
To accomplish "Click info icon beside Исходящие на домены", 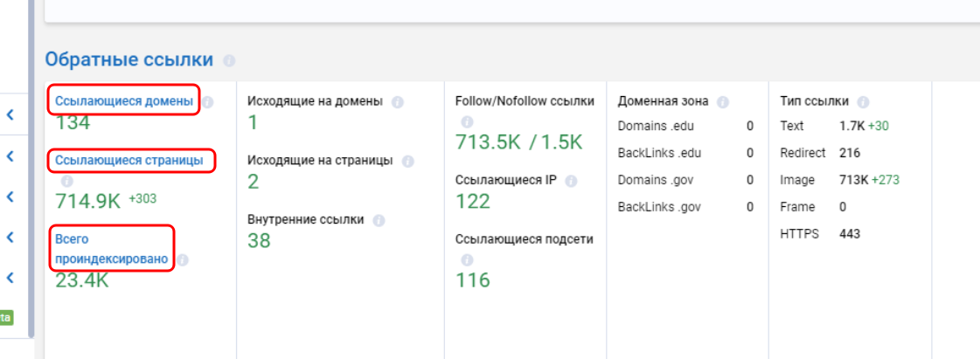I will coord(397,102).
